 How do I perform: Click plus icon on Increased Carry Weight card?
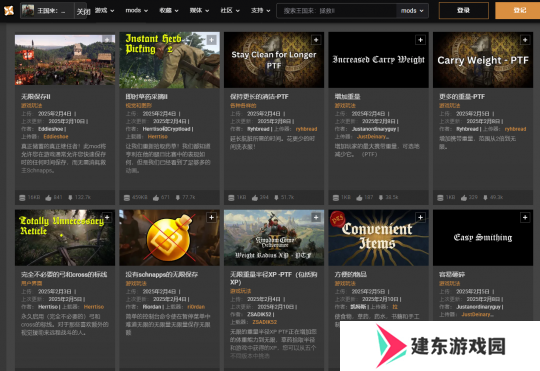tap(420, 40)
